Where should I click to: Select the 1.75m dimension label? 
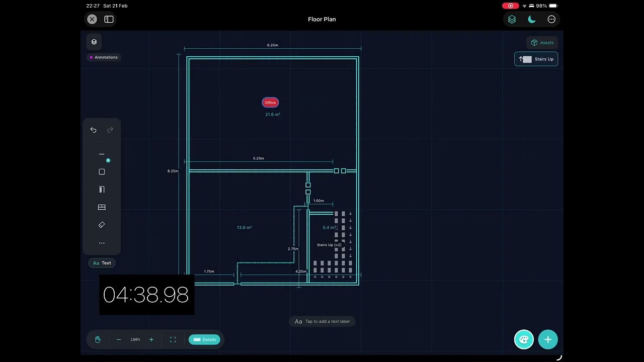209,271
